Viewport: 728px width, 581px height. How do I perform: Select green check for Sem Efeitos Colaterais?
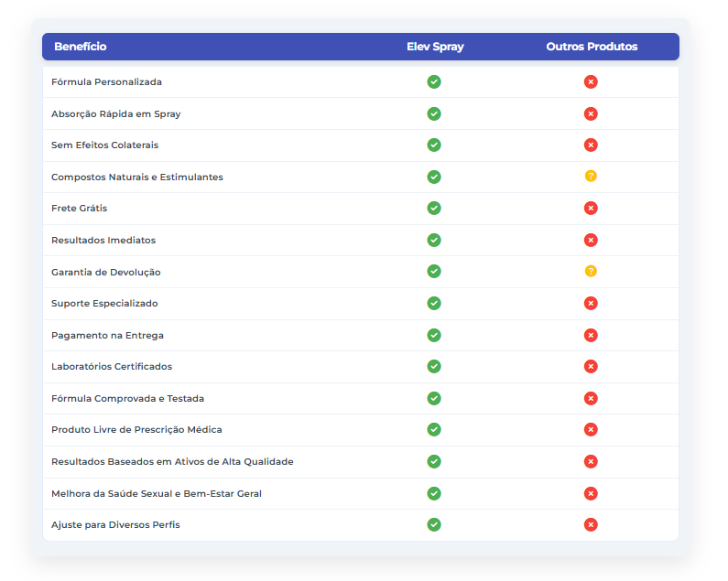tap(434, 145)
